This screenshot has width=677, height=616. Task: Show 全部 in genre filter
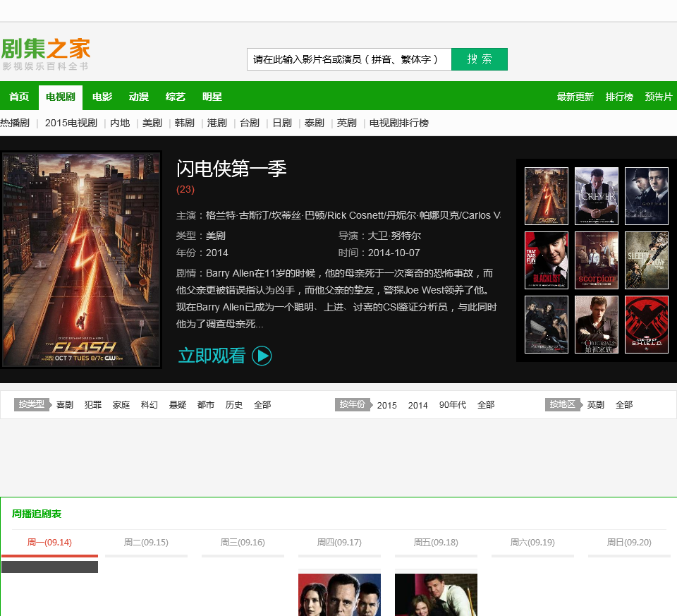(x=262, y=405)
